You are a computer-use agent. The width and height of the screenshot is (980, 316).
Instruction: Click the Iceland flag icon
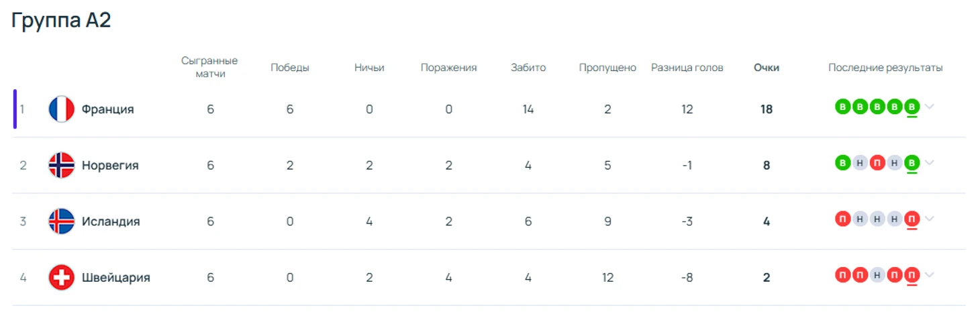tap(62, 221)
